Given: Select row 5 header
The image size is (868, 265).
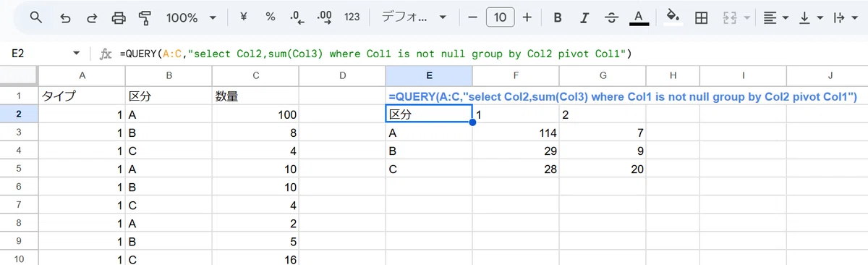Looking at the screenshot, I should click(19, 169).
